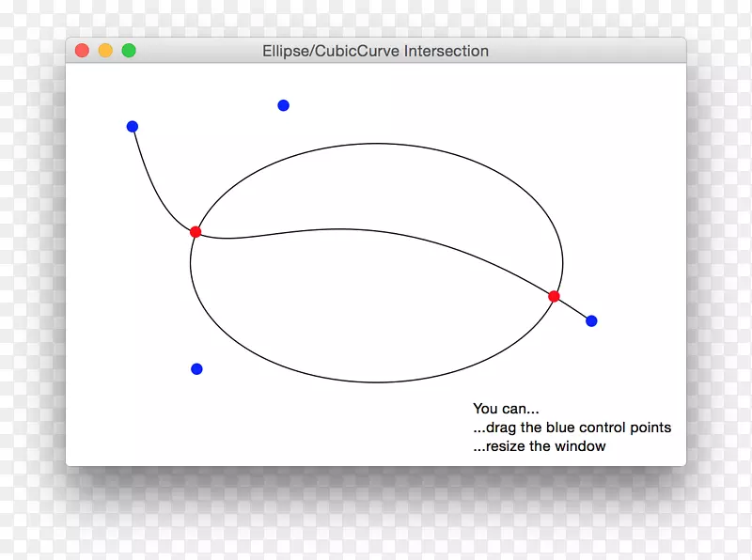This screenshot has width=752, height=560.
Task: Minimize the window with the yellow button
Action: click(105, 51)
